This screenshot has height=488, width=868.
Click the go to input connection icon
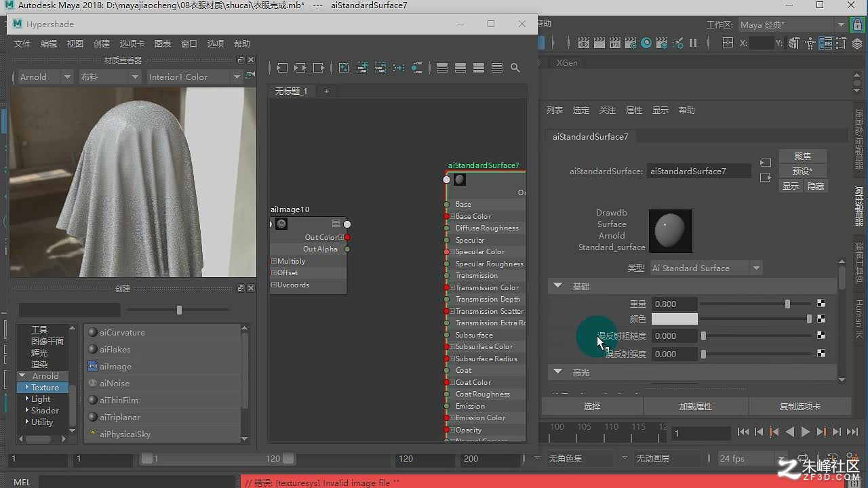coord(766,163)
